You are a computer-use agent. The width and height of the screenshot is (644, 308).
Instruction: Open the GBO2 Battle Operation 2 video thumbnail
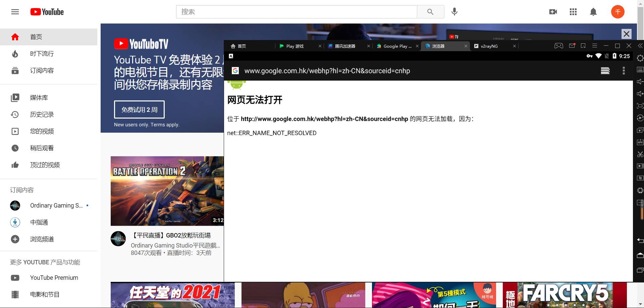[x=167, y=191]
